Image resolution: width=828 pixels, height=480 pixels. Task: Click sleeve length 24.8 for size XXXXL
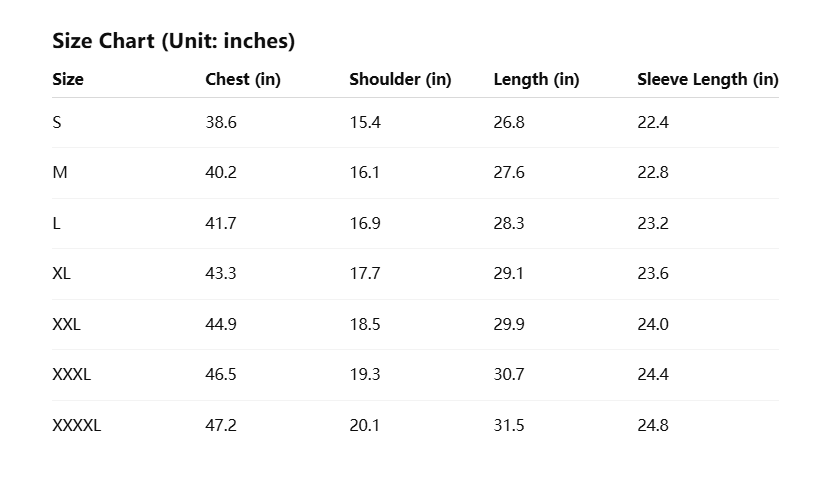point(653,425)
